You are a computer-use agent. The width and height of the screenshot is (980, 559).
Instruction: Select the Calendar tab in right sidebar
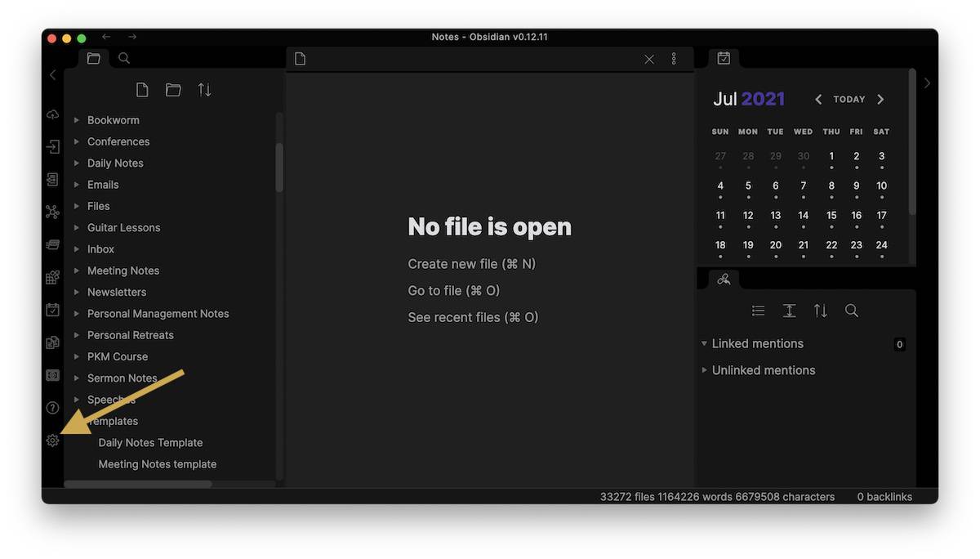click(724, 58)
